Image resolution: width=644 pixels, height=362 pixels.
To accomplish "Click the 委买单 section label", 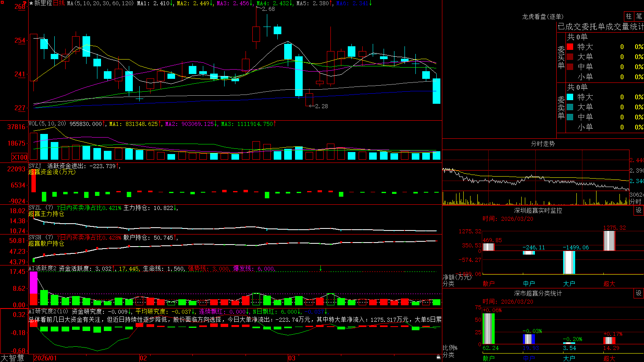I will (x=561, y=57).
